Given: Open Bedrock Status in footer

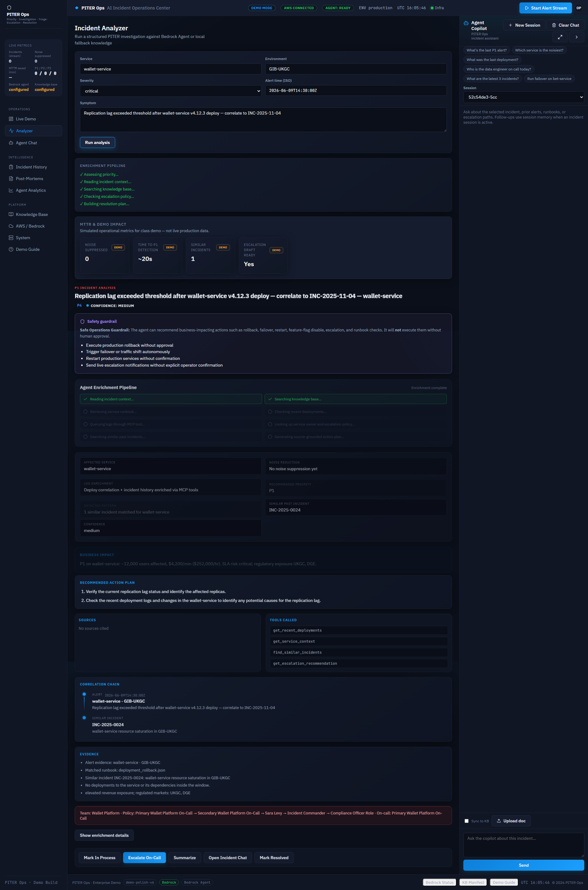Looking at the screenshot, I should coord(440,883).
